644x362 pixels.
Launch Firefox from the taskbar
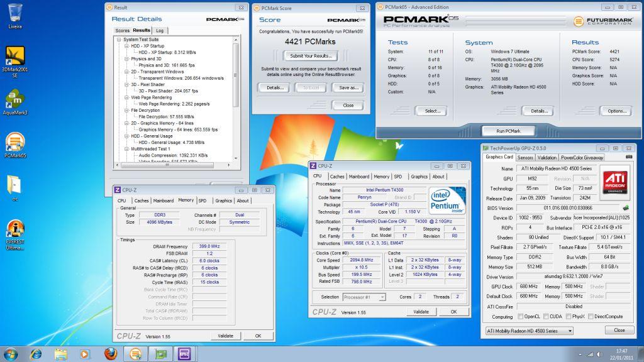point(110,353)
